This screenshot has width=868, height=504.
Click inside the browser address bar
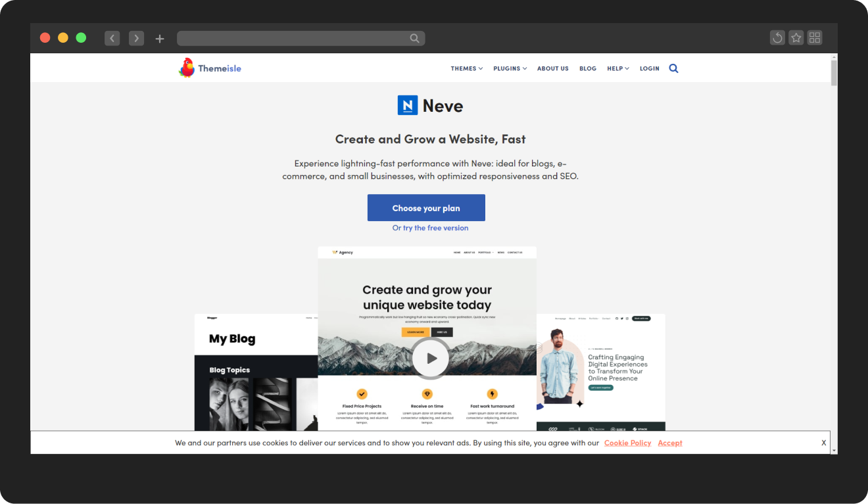(x=301, y=38)
